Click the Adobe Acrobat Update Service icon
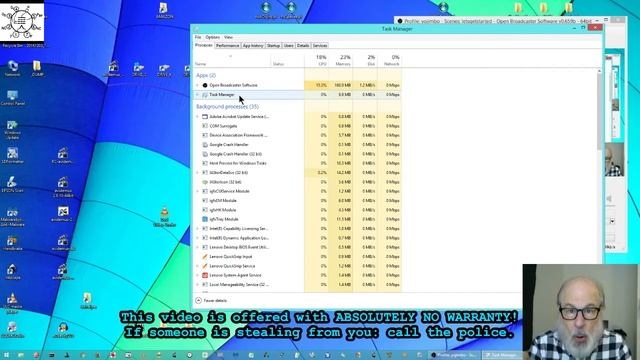This screenshot has width=640, height=360. [205, 117]
